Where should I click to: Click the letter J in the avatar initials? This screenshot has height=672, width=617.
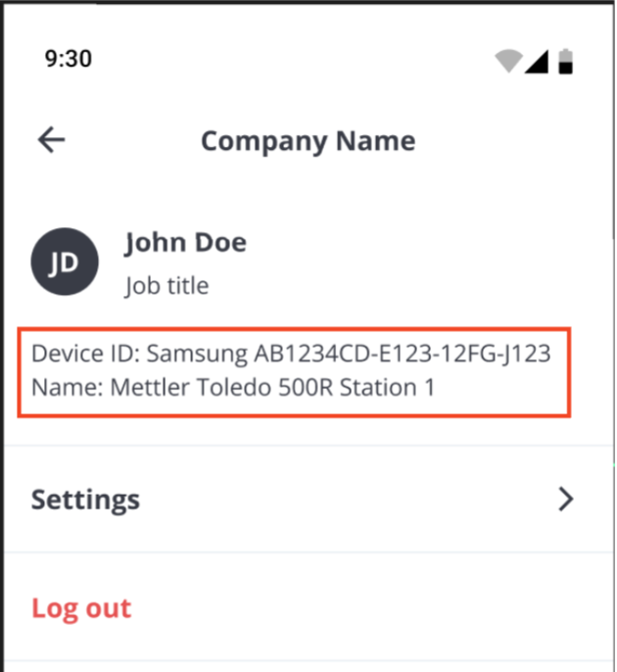pos(57,263)
